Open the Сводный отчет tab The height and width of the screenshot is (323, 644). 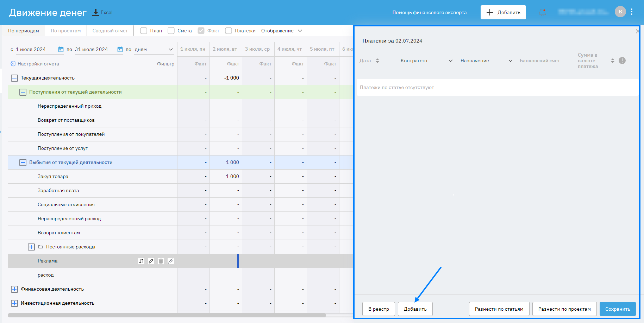pos(110,31)
